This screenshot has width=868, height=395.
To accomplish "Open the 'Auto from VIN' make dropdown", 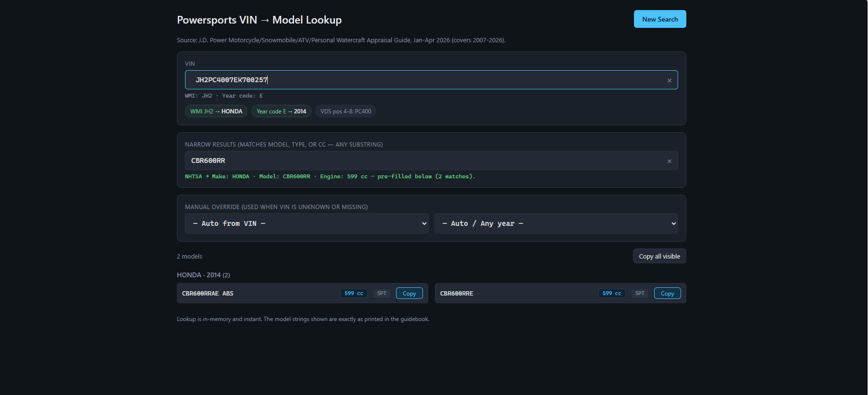I will pyautogui.click(x=307, y=223).
